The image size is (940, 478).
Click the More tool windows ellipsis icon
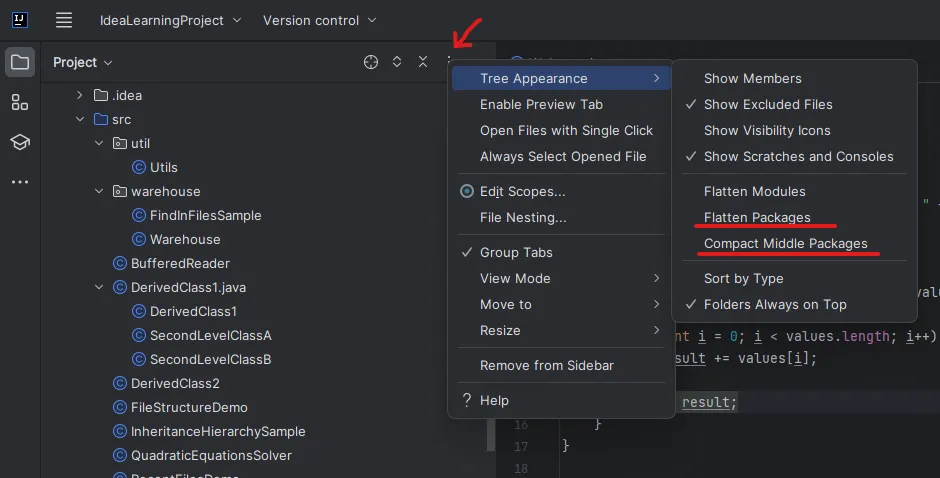point(20,182)
